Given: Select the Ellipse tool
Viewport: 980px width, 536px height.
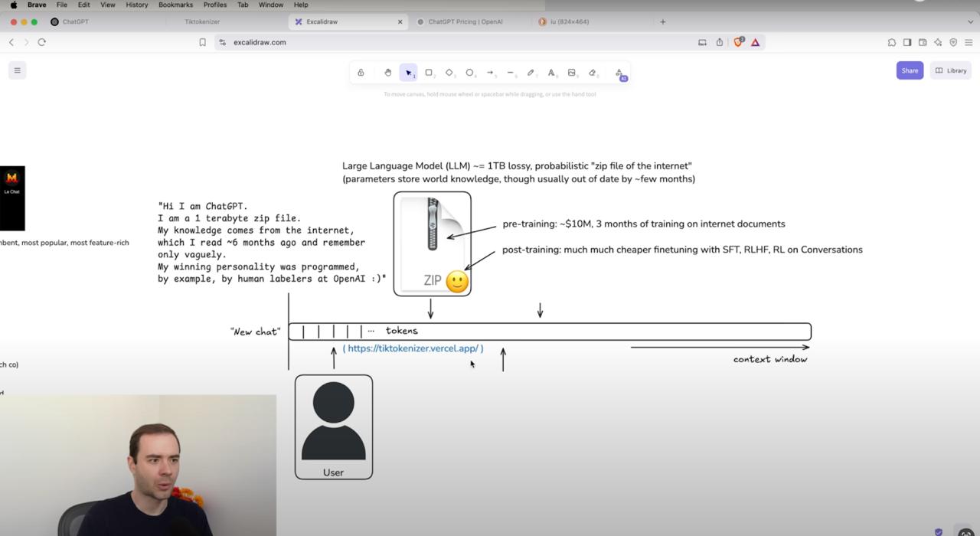Looking at the screenshot, I should click(469, 72).
